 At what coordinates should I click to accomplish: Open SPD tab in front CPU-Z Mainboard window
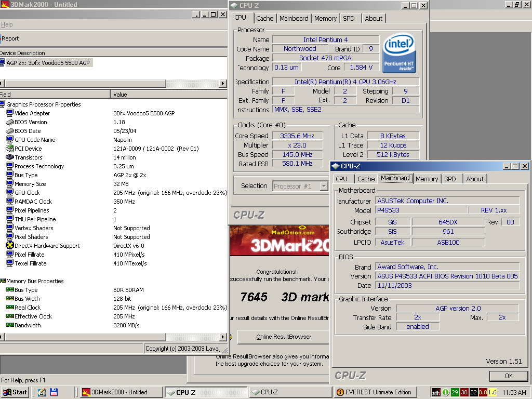coord(450,179)
